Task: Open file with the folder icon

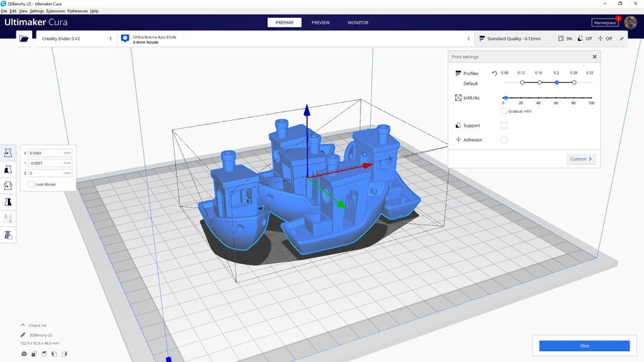Action: [24, 39]
